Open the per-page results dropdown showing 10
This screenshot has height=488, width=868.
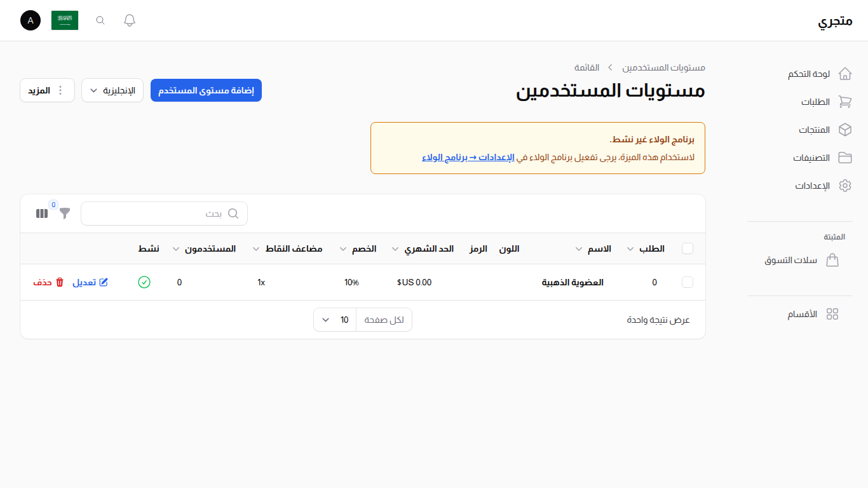(x=334, y=320)
